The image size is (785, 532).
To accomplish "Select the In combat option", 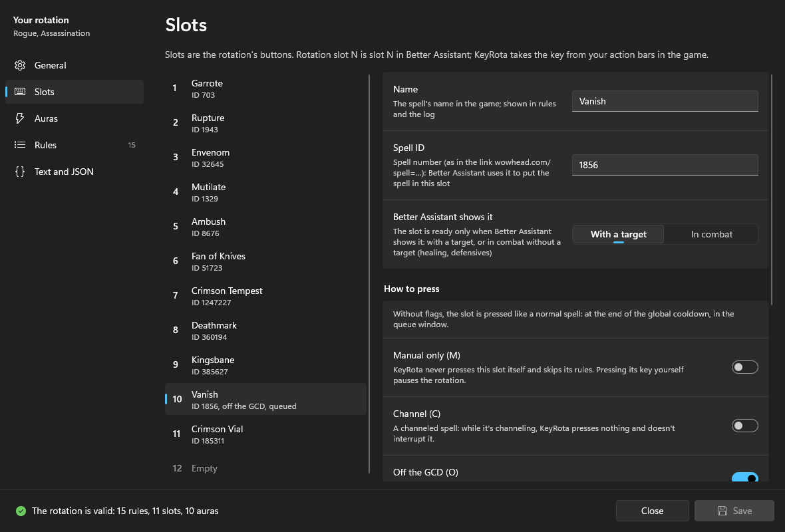I will [x=711, y=234].
